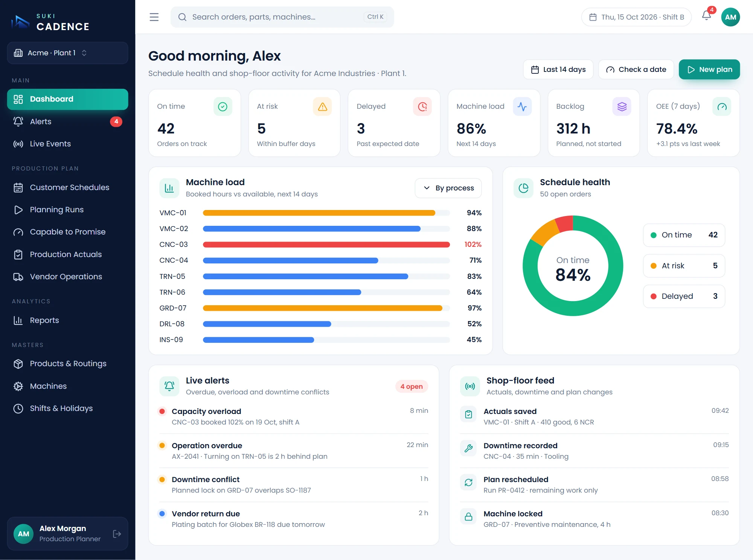This screenshot has width=753, height=560.
Task: Click the OEE gauge icon
Action: tap(722, 107)
